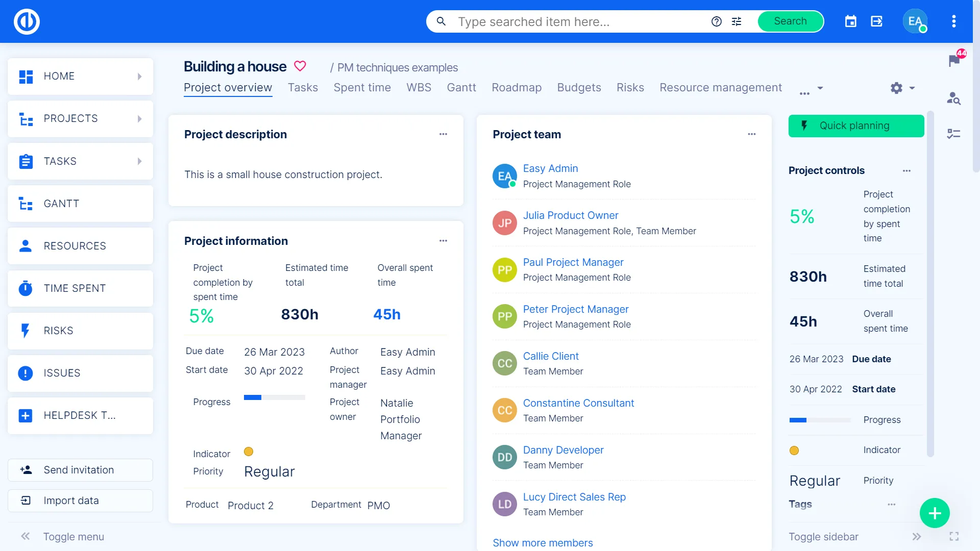Click the calendar icon in top bar
This screenshot has width=980, height=551.
tap(850, 21)
